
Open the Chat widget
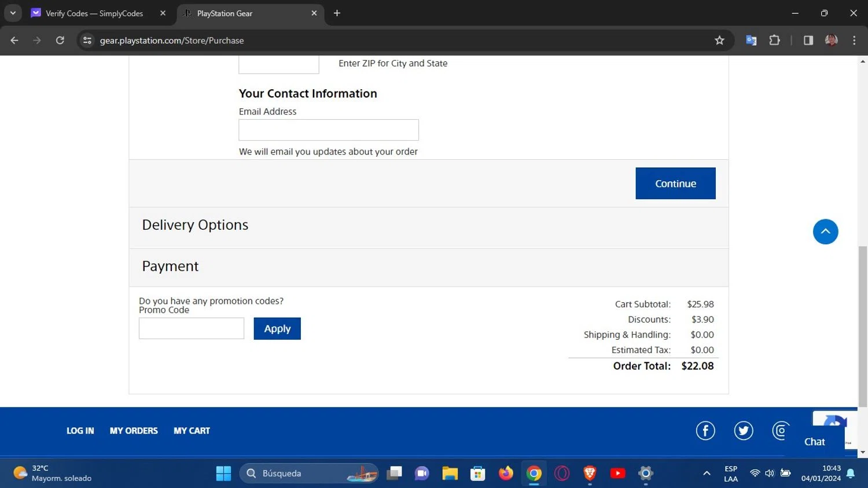coord(815,442)
